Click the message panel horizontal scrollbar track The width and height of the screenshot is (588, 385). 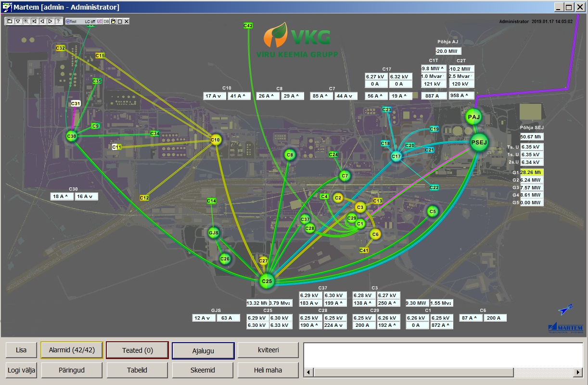[x=443, y=373]
